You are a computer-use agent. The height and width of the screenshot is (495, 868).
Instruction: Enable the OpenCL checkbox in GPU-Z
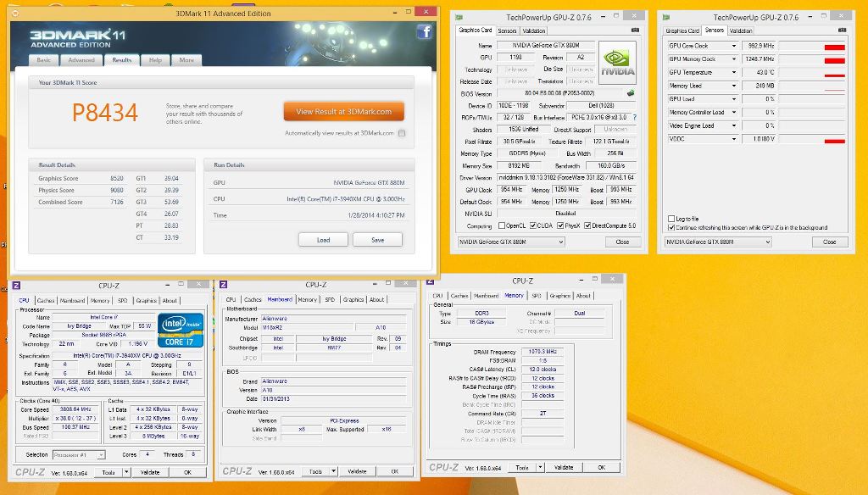coord(502,226)
